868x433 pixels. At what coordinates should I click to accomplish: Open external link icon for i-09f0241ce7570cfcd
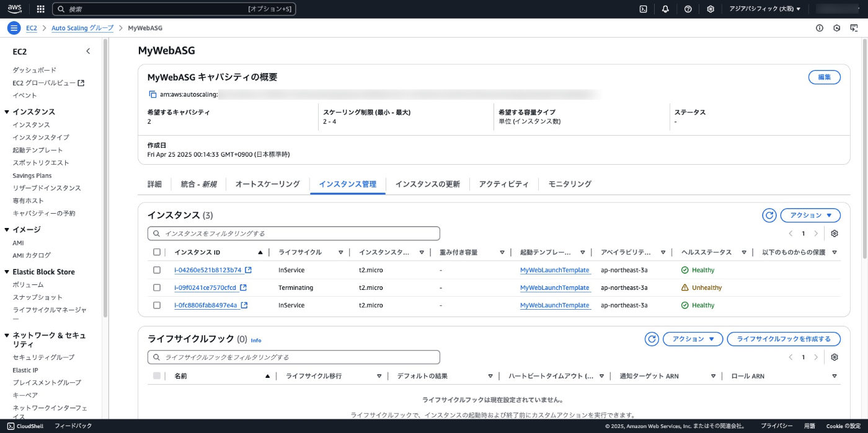pos(244,287)
